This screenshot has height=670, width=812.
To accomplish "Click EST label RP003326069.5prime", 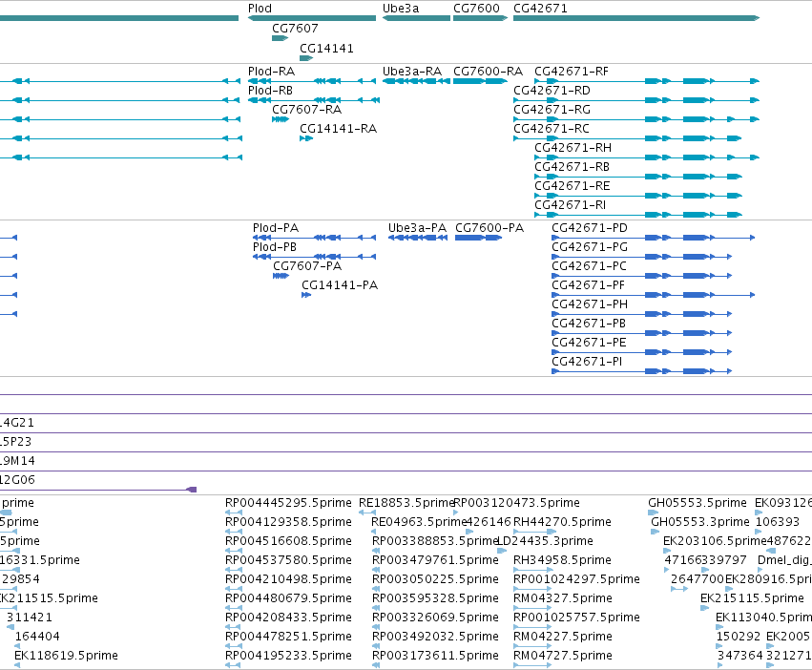I will click(x=435, y=618).
